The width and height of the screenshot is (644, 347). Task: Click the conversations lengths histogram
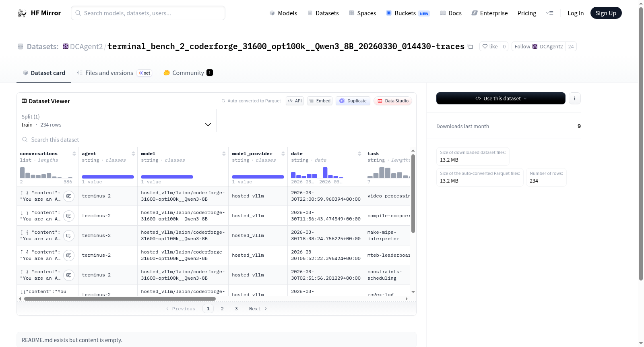coord(46,172)
